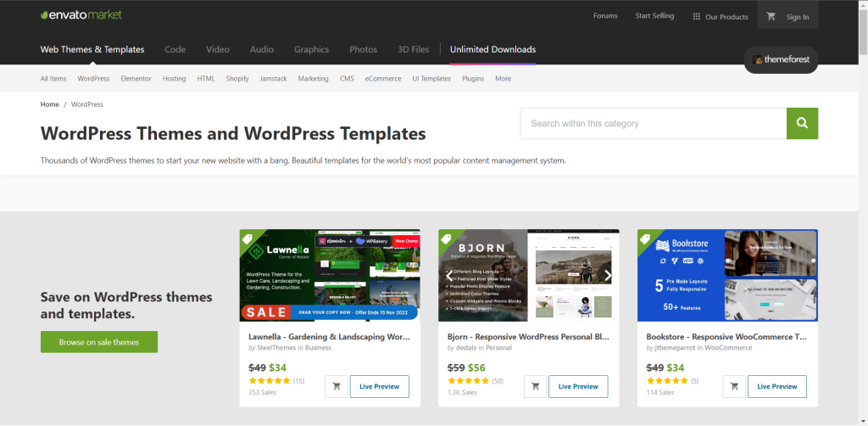Image resolution: width=868 pixels, height=426 pixels.
Task: Select Hosting in sub-navigation
Action: tap(174, 79)
